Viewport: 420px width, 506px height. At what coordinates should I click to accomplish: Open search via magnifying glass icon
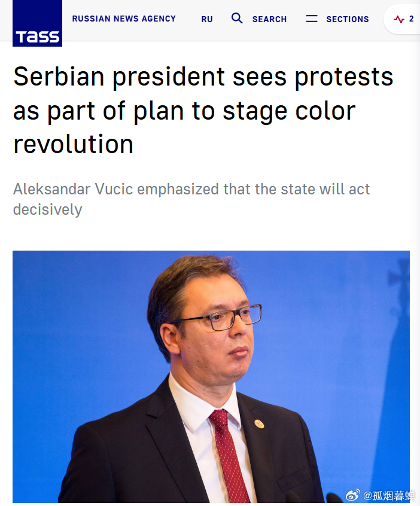(x=237, y=19)
